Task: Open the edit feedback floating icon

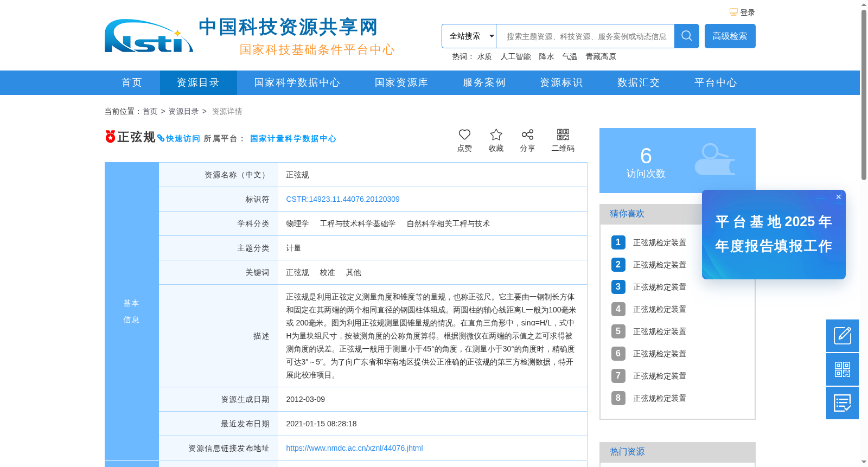Action: [843, 336]
